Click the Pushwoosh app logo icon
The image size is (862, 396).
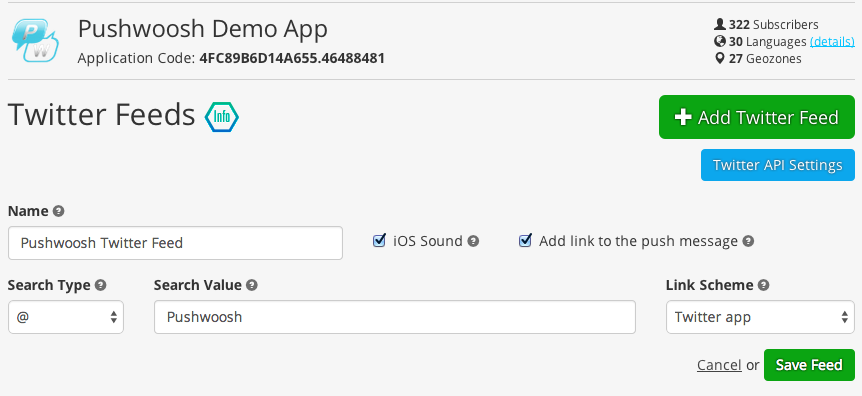tap(35, 40)
